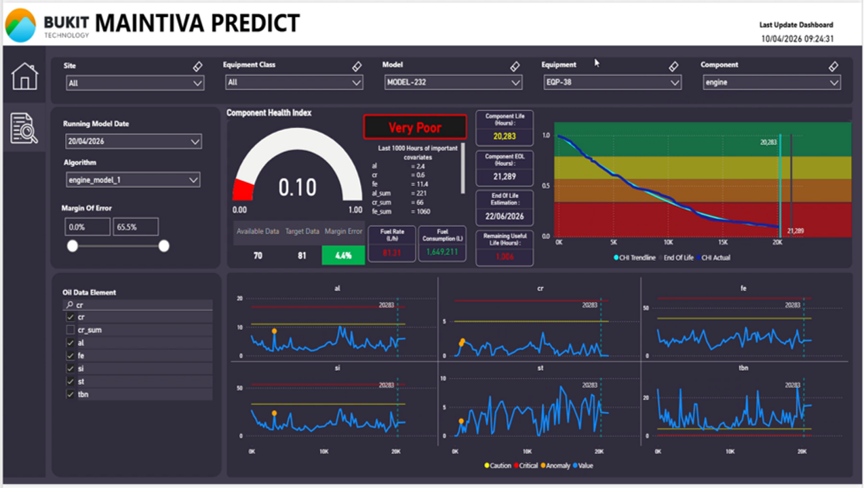The image size is (868, 488).
Task: Click the Critical legend entry
Action: click(x=526, y=466)
